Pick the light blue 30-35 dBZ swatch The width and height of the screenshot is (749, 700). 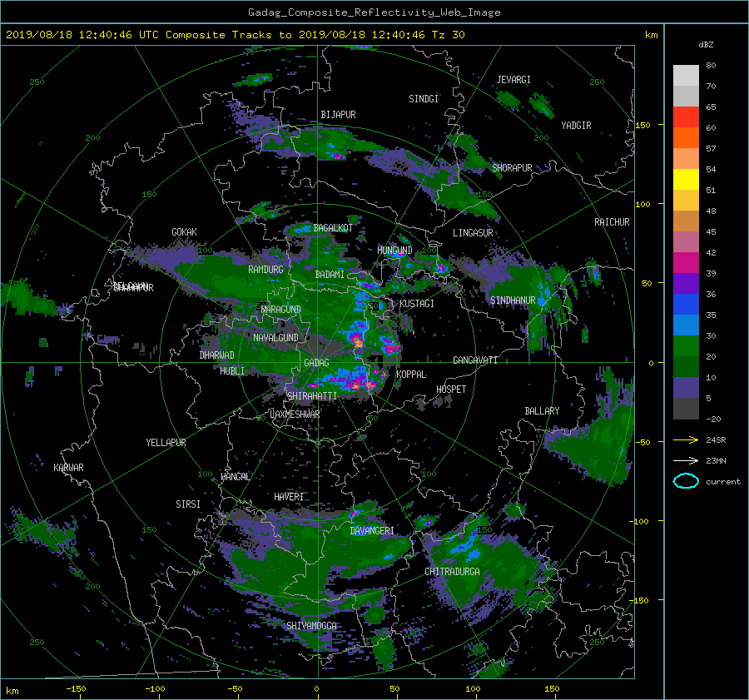coord(686,325)
